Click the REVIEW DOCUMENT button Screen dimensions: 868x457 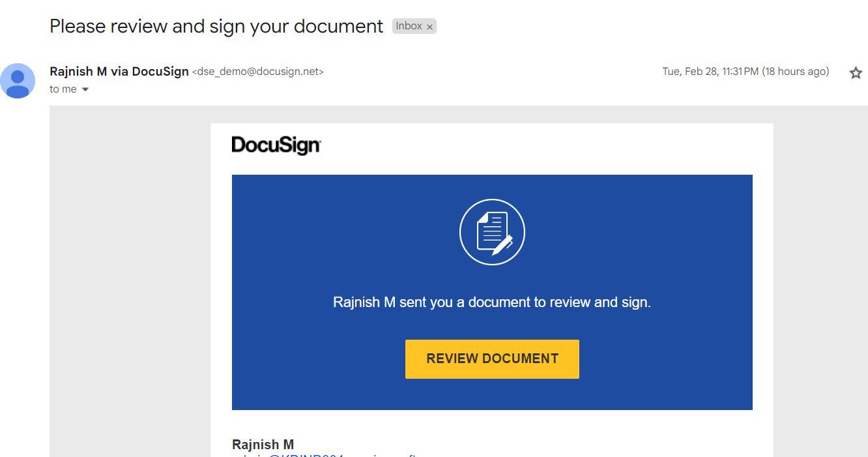click(x=492, y=359)
